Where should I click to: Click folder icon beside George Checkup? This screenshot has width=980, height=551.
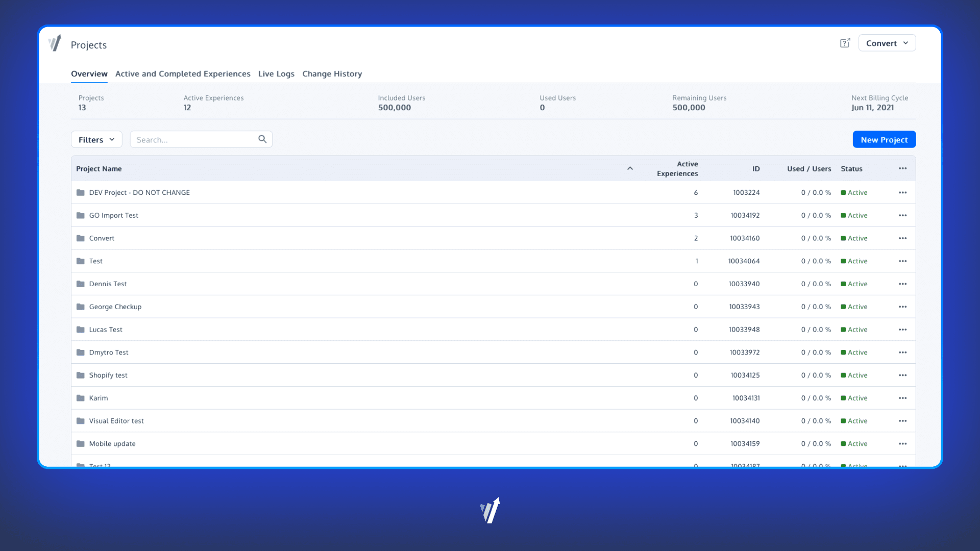[x=81, y=307]
